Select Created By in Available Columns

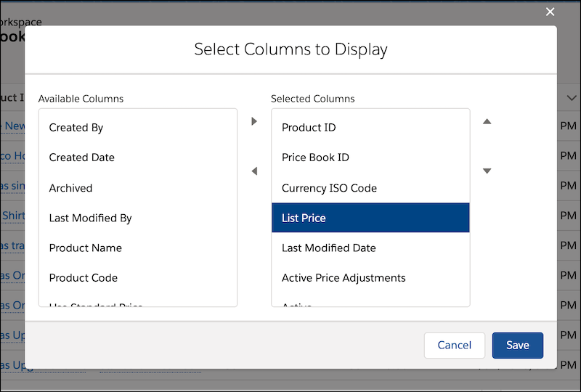138,128
